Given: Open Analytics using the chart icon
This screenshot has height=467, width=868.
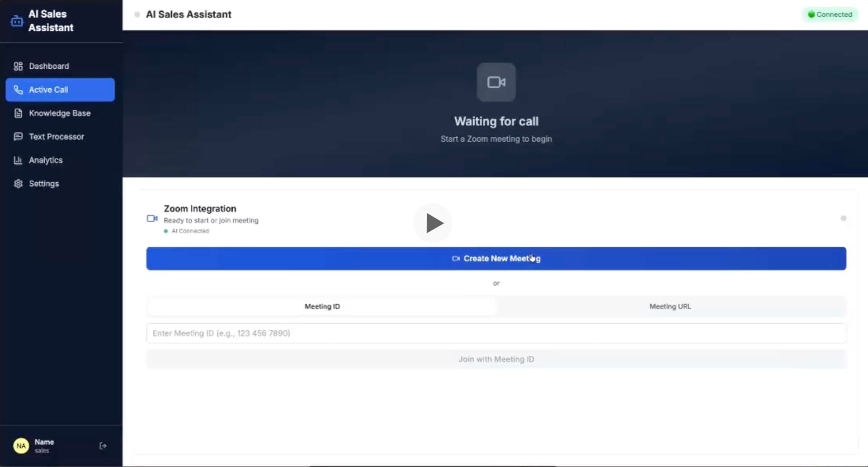Looking at the screenshot, I should coord(18,160).
